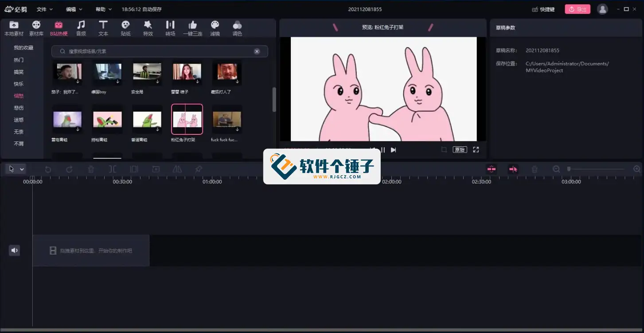Click the 导出 export button
644x333 pixels.
[577, 9]
